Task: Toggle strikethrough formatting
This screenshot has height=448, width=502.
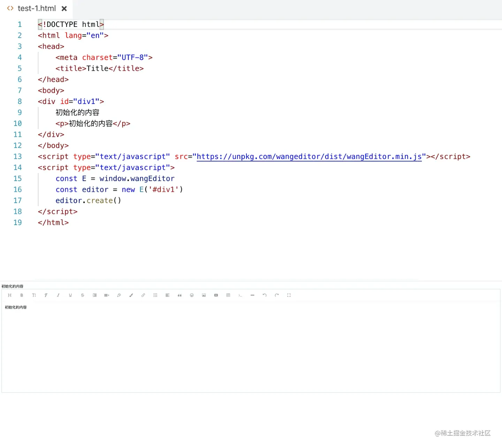Action: pyautogui.click(x=83, y=295)
